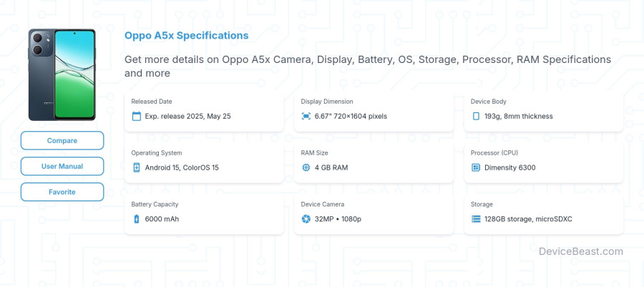Click the 'Storage' card label
The width and height of the screenshot is (644, 287).
[482, 204]
